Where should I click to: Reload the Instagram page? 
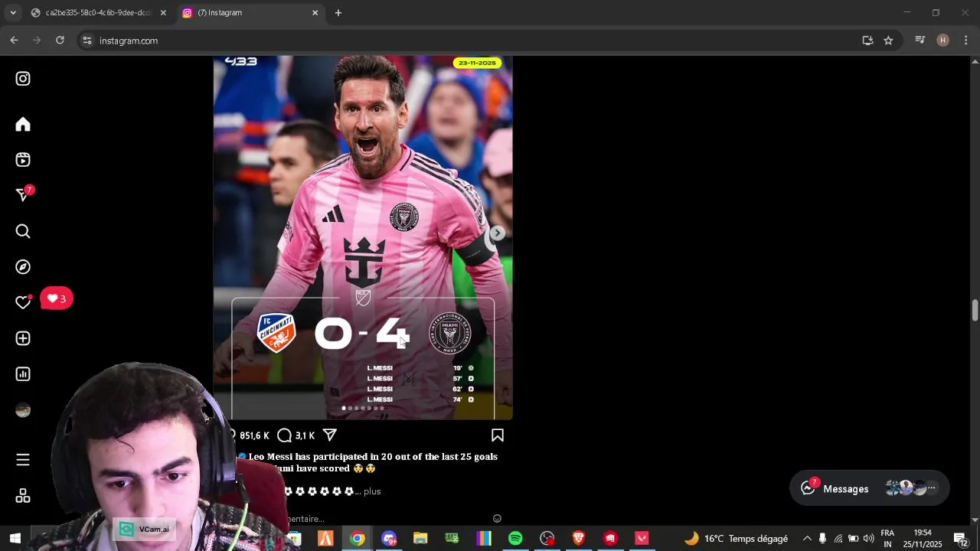click(x=60, y=41)
